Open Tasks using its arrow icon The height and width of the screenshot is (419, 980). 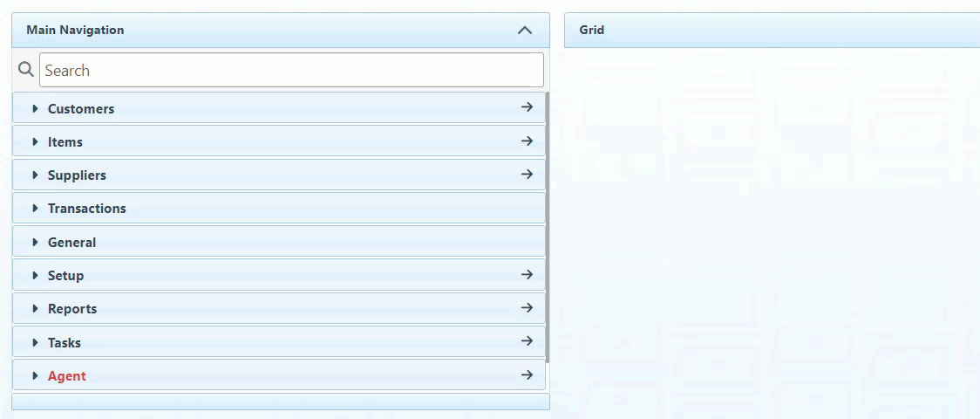click(527, 341)
